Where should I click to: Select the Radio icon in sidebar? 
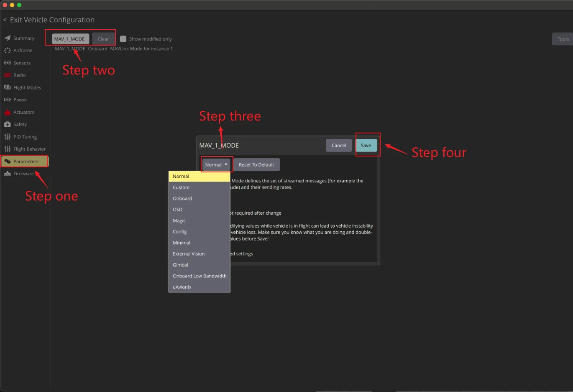[x=8, y=75]
